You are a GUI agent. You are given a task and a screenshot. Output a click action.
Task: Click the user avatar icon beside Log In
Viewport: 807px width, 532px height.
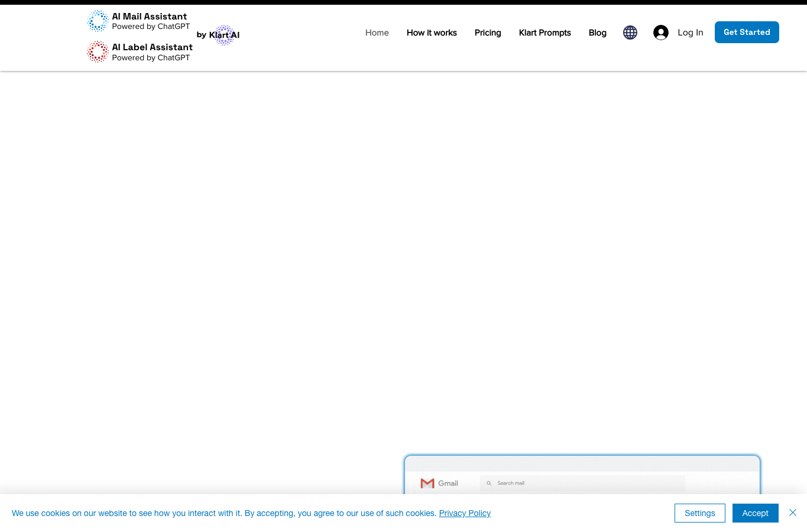point(661,33)
